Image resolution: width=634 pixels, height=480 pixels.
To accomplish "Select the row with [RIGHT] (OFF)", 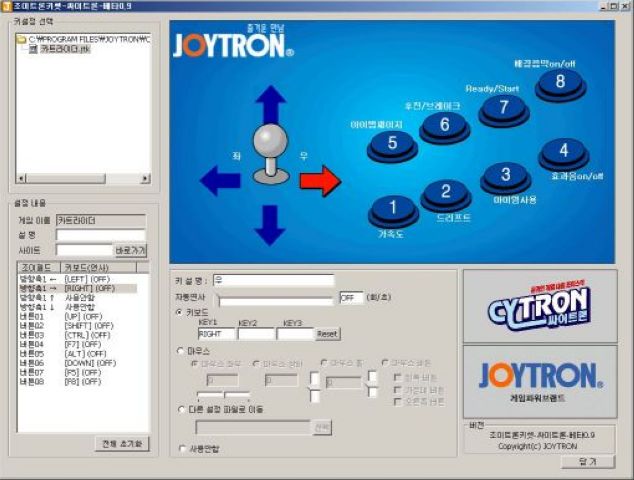I will click(78, 289).
